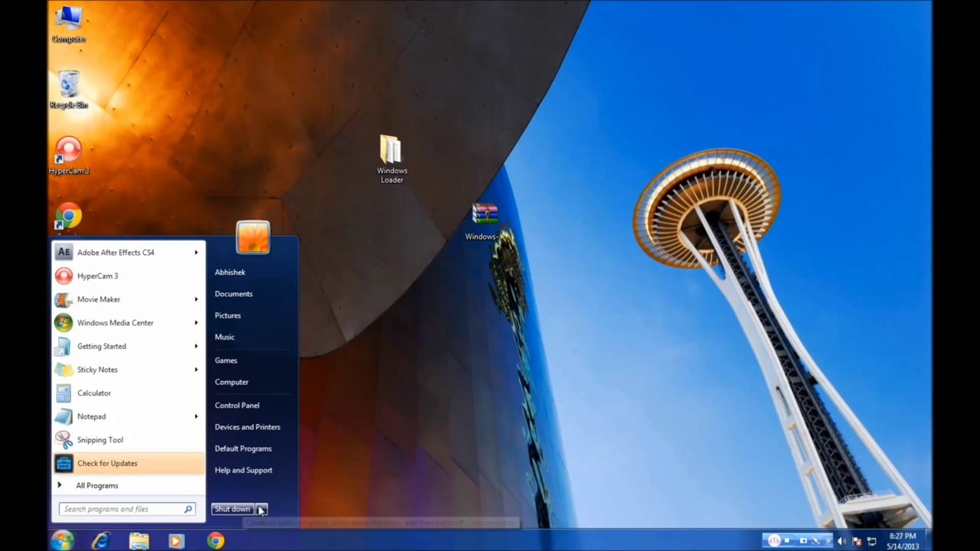Image resolution: width=980 pixels, height=551 pixels.
Task: Open Google Chrome from taskbar
Action: [215, 541]
